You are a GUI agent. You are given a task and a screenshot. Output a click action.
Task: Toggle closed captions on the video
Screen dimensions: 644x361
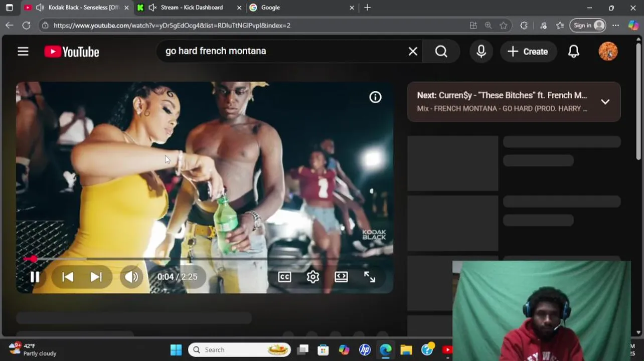coord(284,277)
